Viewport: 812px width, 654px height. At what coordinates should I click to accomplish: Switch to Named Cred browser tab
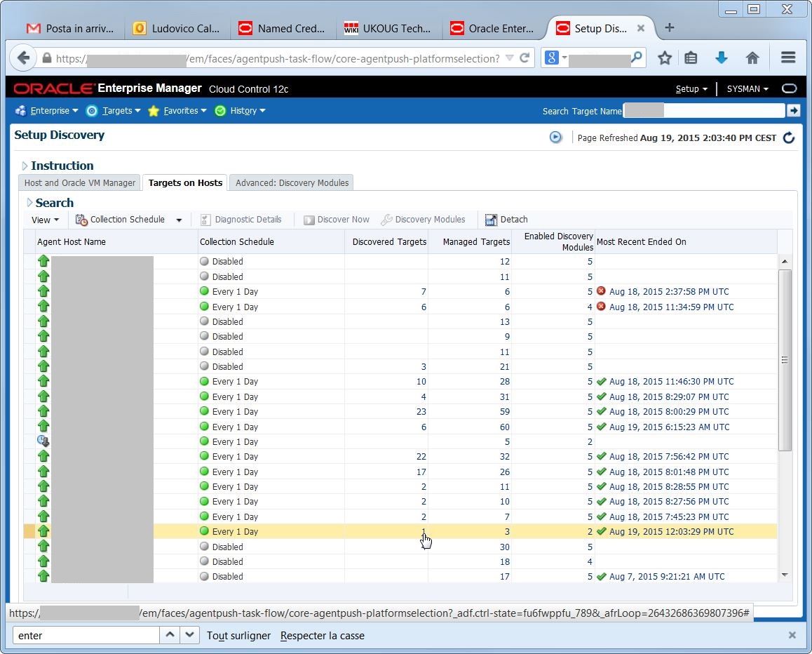(x=282, y=29)
